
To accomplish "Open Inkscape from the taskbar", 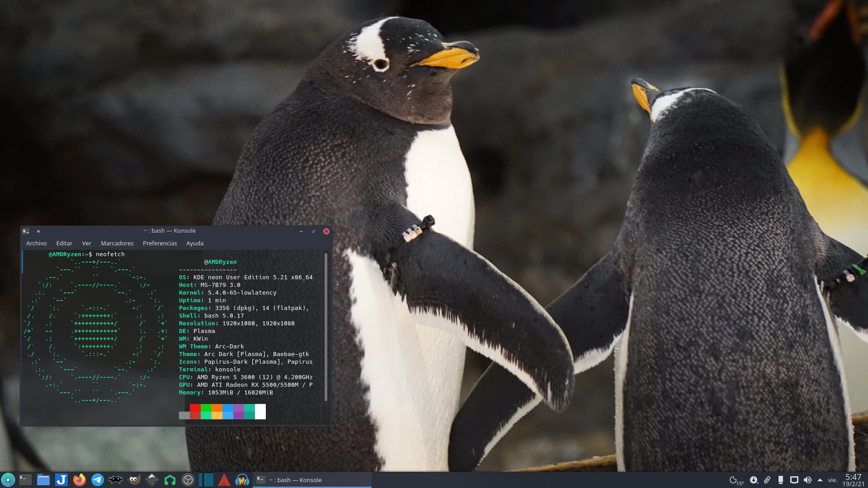I will coord(152,480).
